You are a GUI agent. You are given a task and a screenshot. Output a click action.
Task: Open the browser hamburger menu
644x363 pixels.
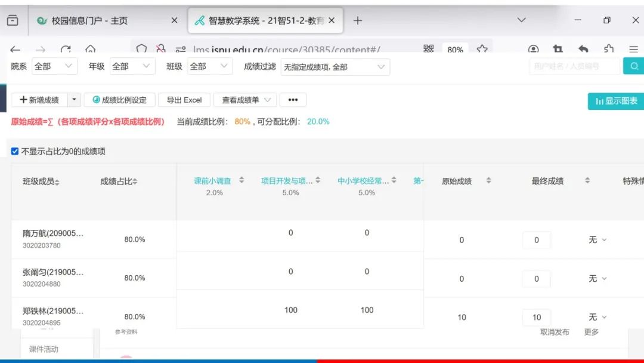[x=633, y=50]
